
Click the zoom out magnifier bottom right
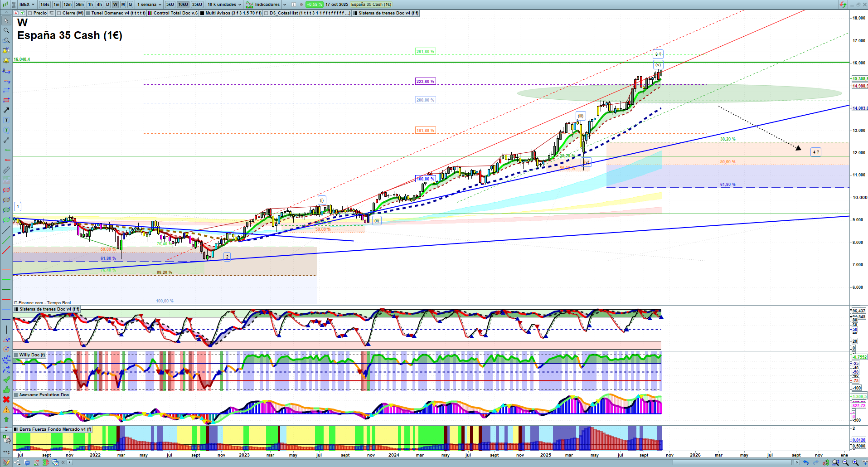[845, 462]
